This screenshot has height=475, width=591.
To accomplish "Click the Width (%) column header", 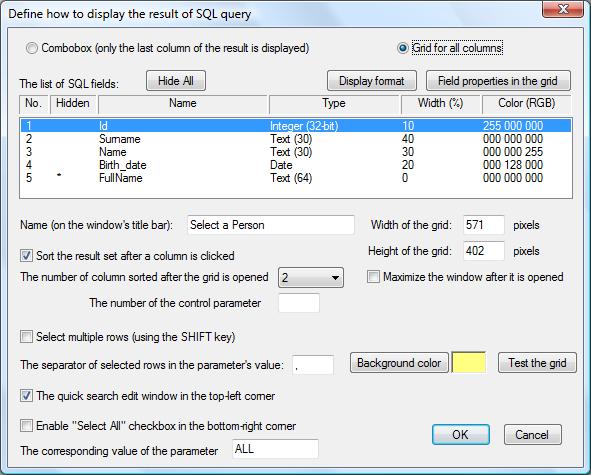I will click(441, 104).
